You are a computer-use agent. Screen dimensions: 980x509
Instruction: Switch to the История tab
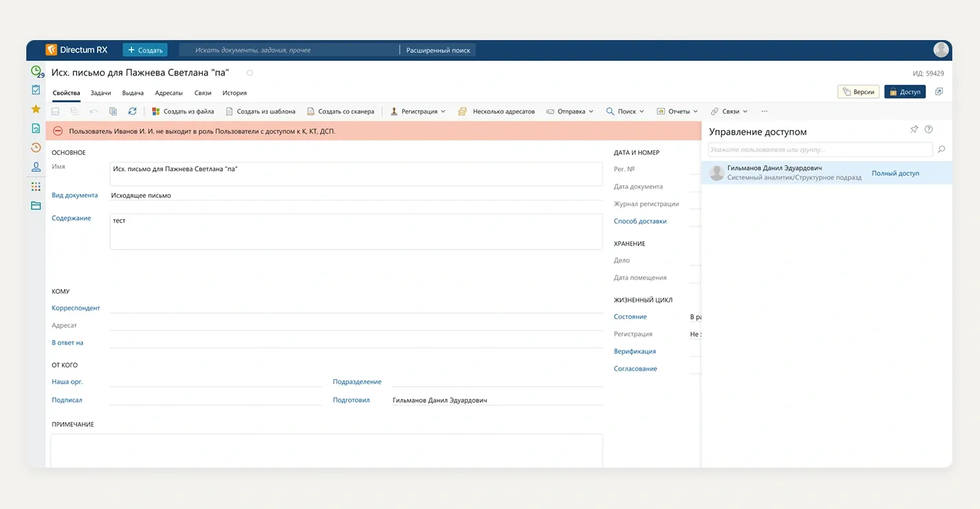234,93
